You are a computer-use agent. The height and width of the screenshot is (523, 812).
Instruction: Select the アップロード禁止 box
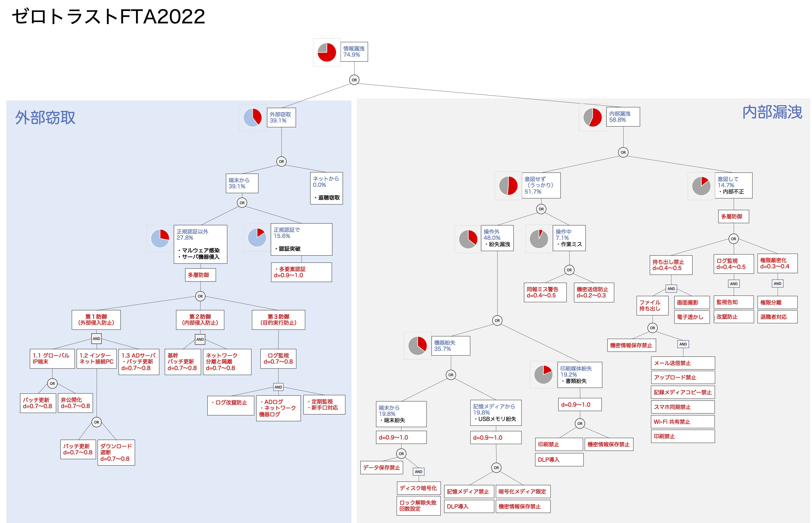[683, 377]
